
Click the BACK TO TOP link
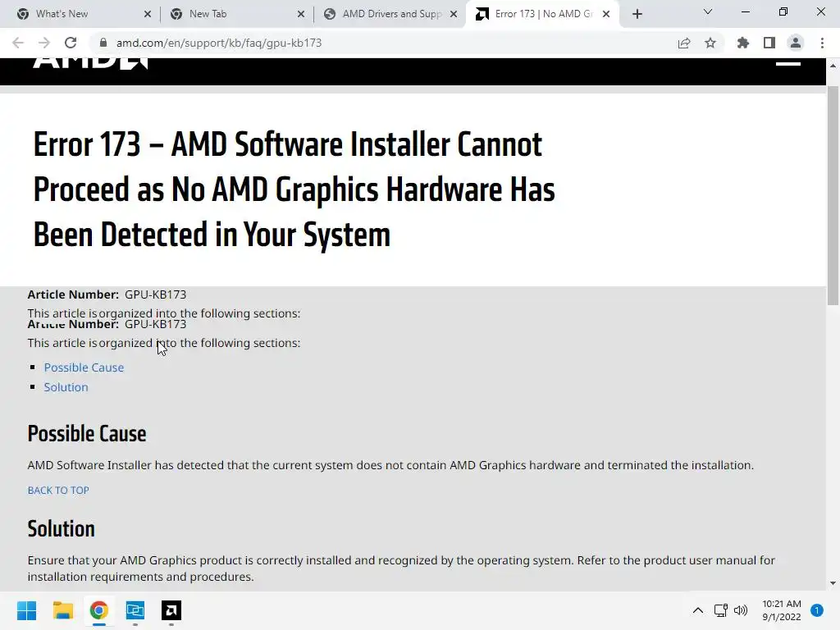tap(58, 491)
